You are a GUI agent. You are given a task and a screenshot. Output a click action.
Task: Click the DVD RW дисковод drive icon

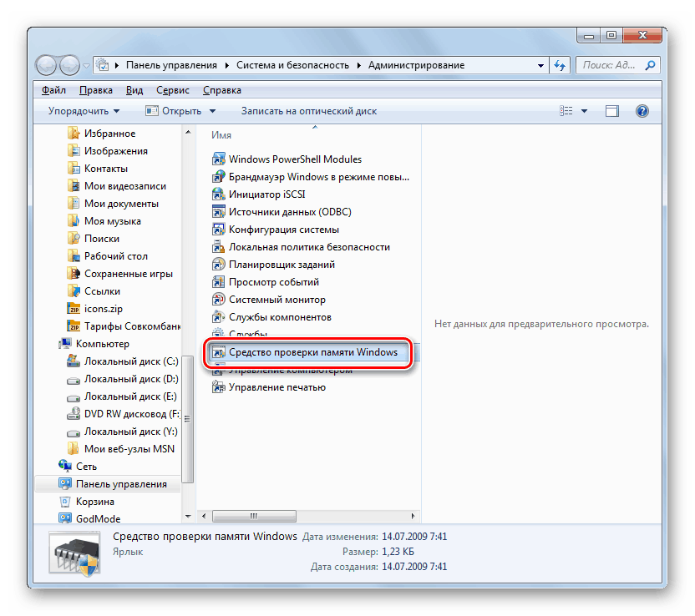pyautogui.click(x=74, y=414)
